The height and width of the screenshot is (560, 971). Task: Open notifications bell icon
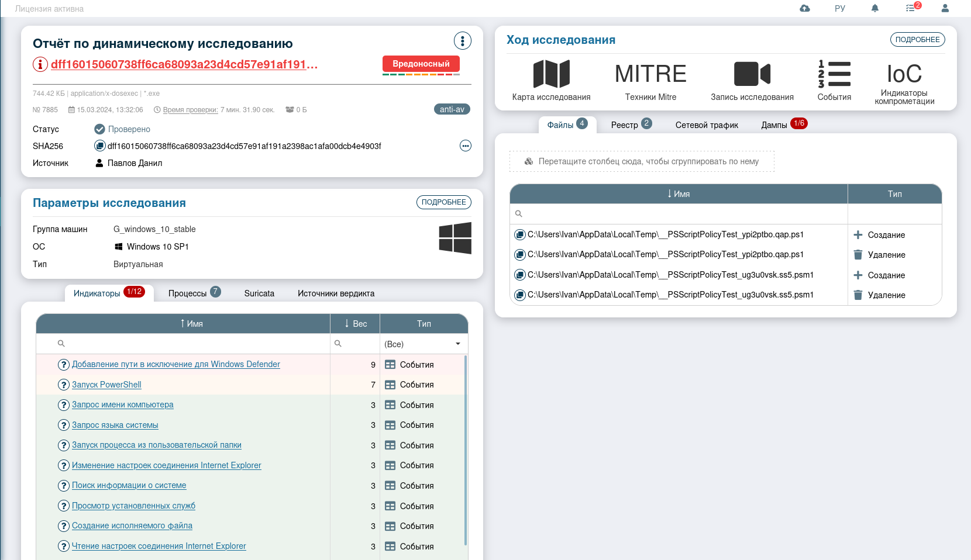[875, 8]
